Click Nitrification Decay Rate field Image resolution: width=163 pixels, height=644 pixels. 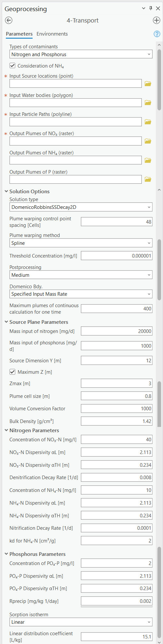click(x=117, y=528)
